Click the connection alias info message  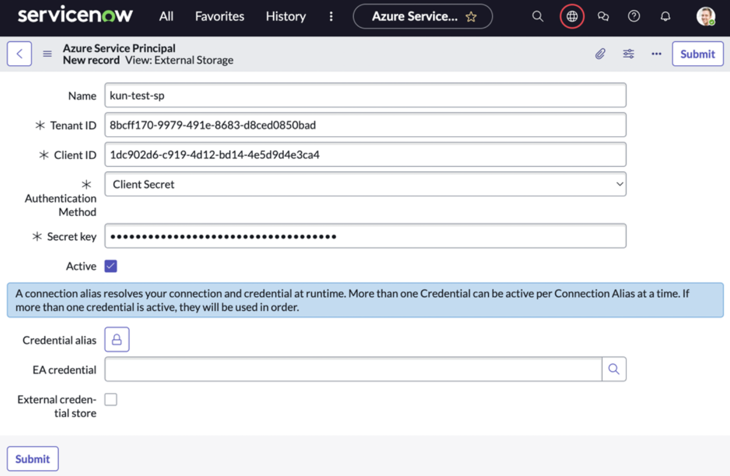click(x=365, y=300)
